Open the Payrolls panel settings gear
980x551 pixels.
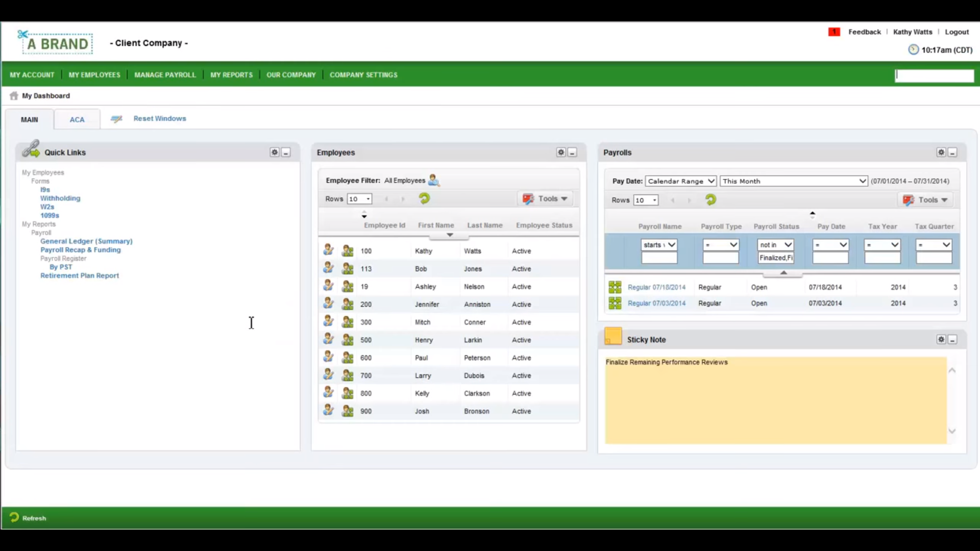pos(941,152)
